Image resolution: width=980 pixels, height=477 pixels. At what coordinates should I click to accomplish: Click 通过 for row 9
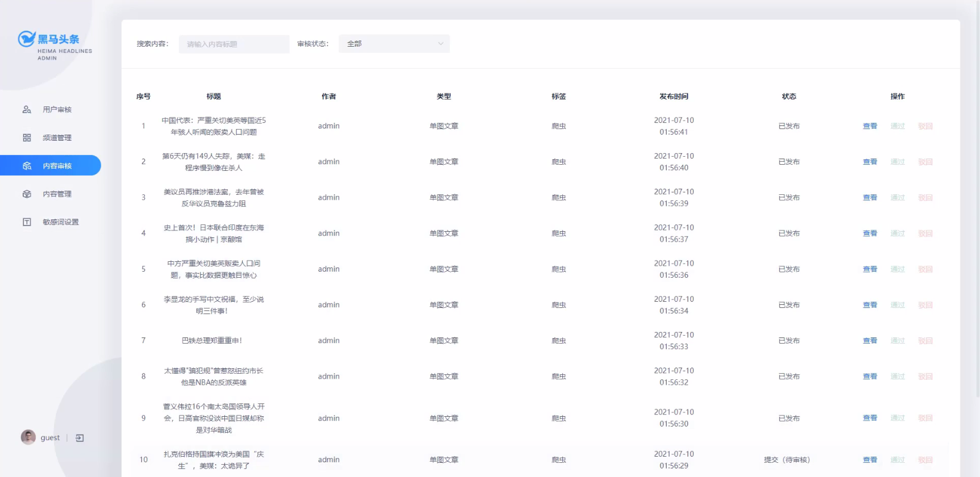pyautogui.click(x=898, y=418)
